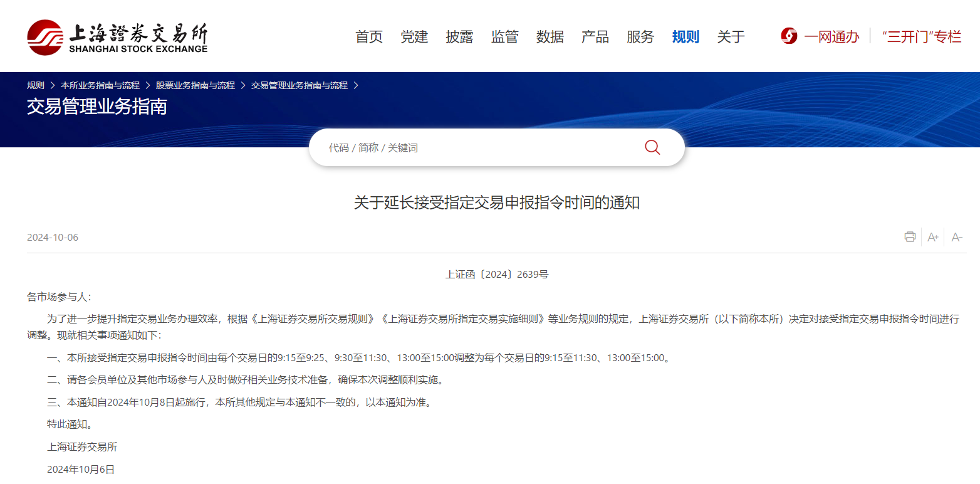This screenshot has height=484, width=980.
Task: Open the 关于 navigation menu item
Action: tap(731, 37)
